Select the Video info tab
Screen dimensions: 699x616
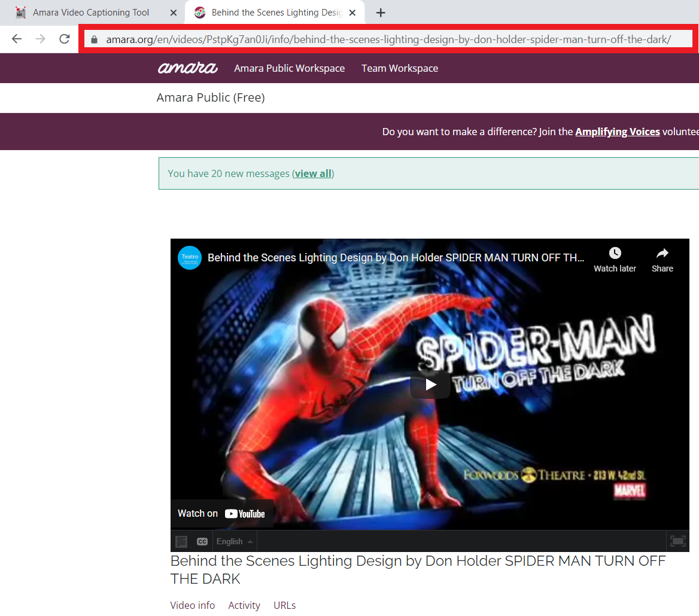[x=192, y=605]
